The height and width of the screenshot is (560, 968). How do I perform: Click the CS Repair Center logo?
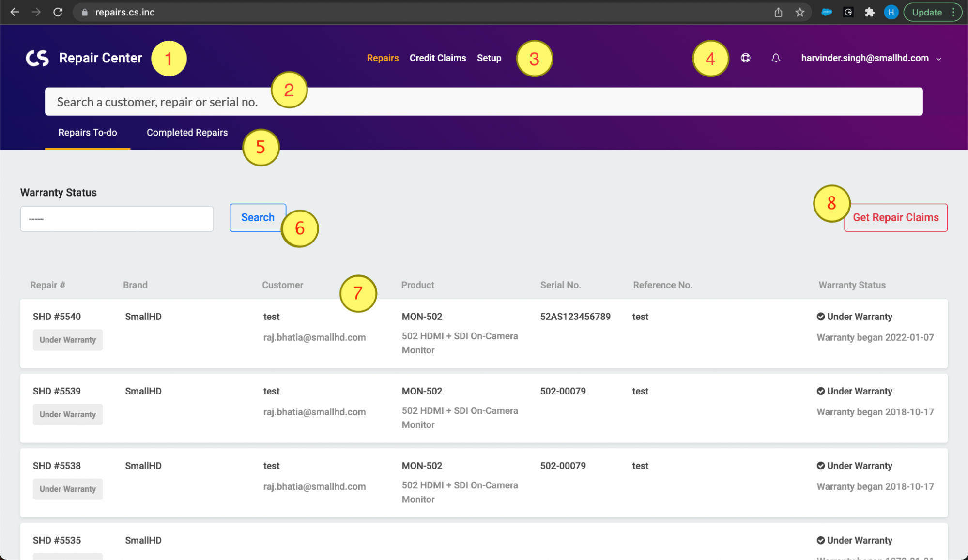[x=37, y=58]
